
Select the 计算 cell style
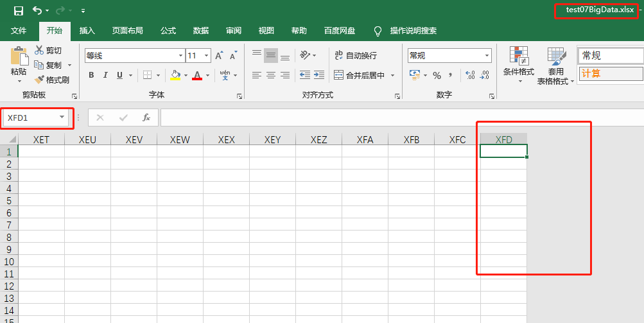(611, 74)
